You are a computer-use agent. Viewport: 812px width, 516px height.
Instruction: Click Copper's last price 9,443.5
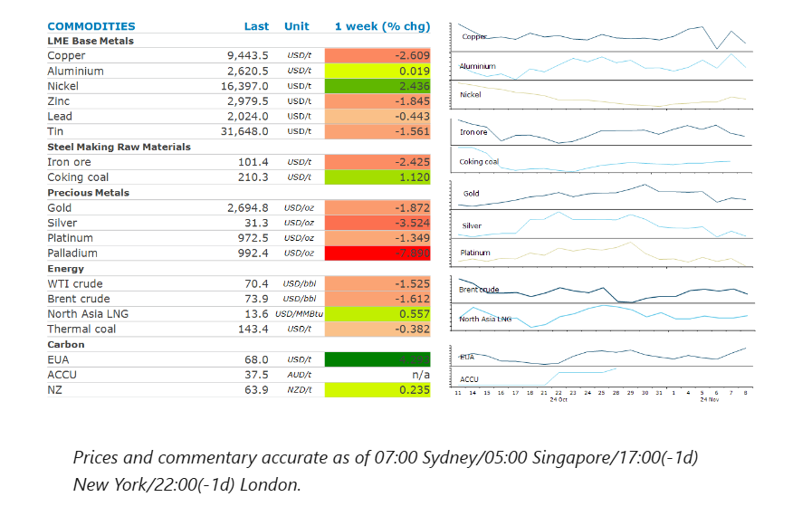[x=247, y=55]
